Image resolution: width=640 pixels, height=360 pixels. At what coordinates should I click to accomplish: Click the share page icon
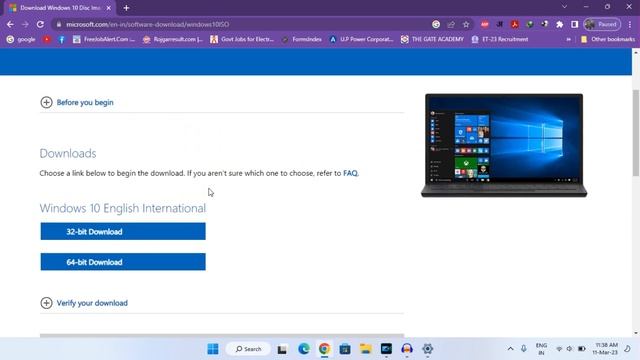pos(451,24)
